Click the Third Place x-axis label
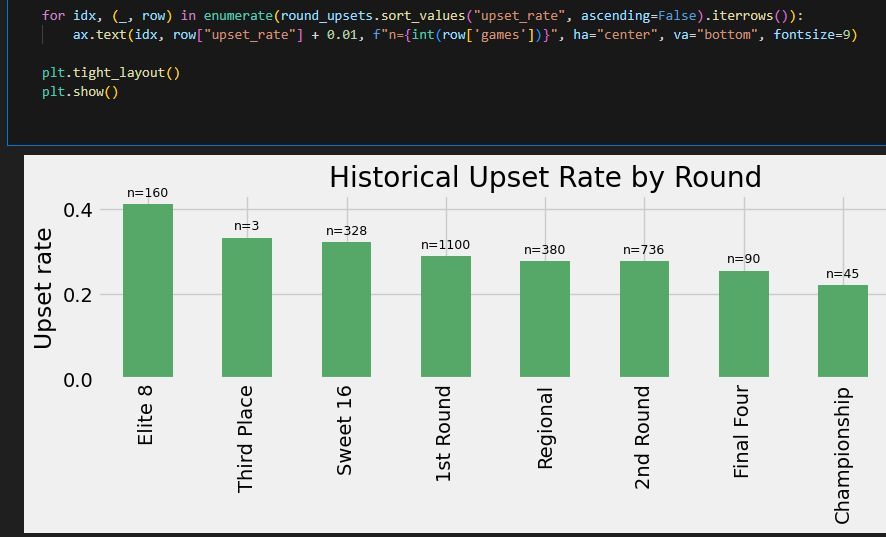Viewport: 886px width, 537px height. [x=245, y=439]
